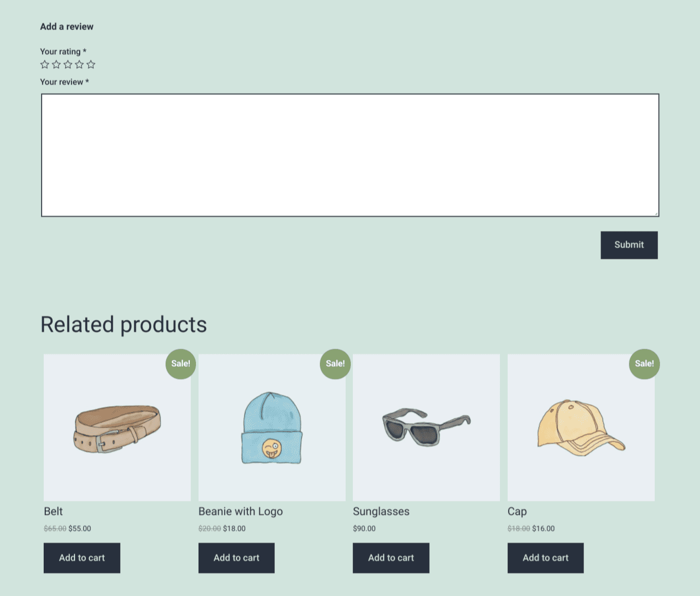Add the Belt to the cart
This screenshot has width=700, height=596.
[x=82, y=557]
